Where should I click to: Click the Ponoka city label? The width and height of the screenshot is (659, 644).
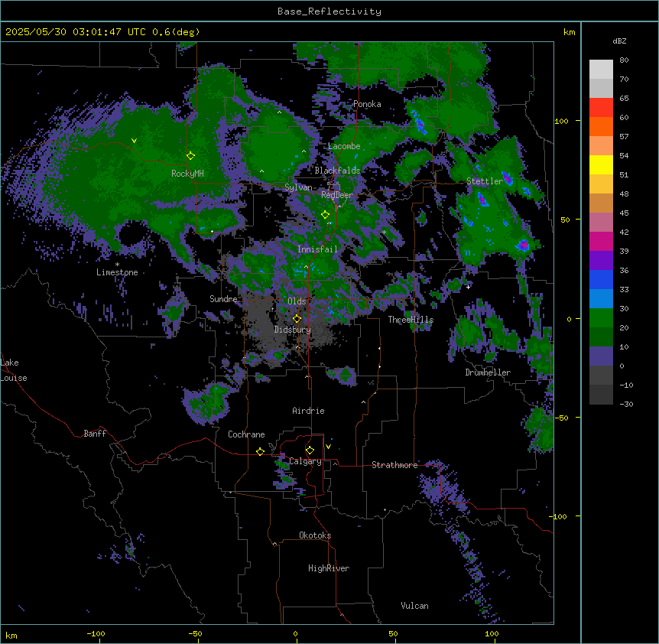[x=367, y=104]
